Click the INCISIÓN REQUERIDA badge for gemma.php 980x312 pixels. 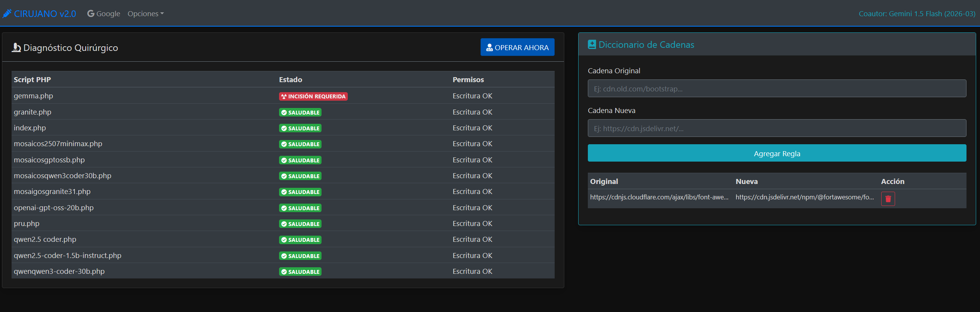coord(313,96)
